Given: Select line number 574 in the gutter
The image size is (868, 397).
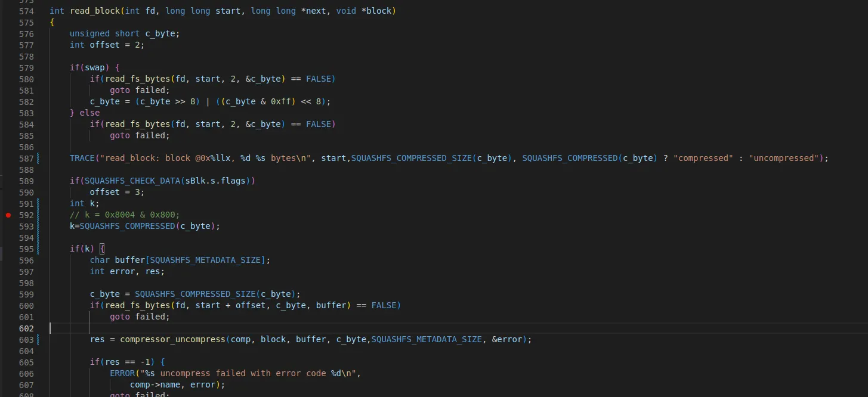Looking at the screenshot, I should click(26, 11).
